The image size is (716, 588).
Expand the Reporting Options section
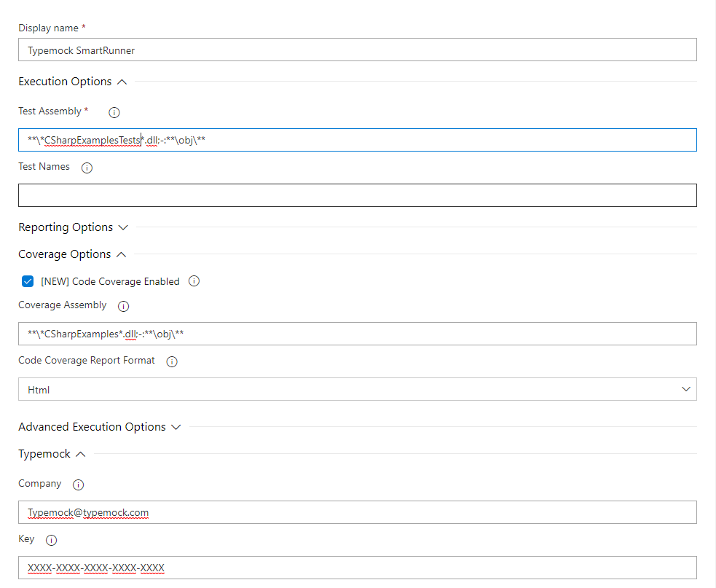(123, 227)
